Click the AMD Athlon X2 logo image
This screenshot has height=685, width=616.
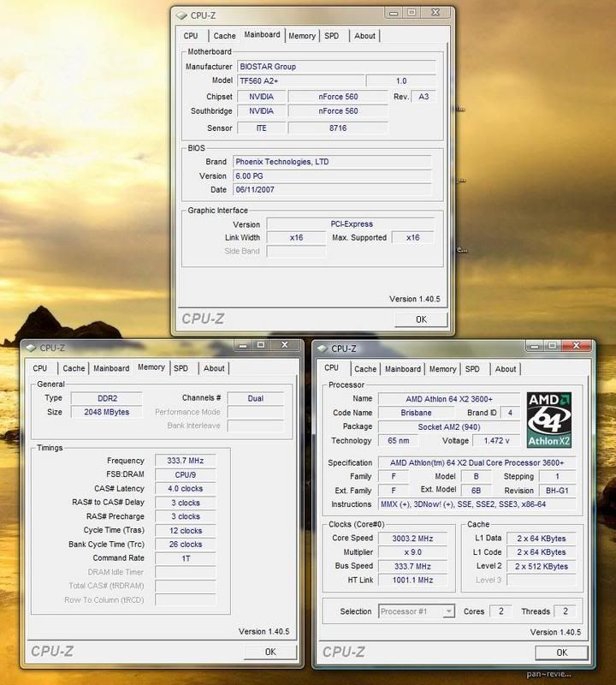[548, 420]
